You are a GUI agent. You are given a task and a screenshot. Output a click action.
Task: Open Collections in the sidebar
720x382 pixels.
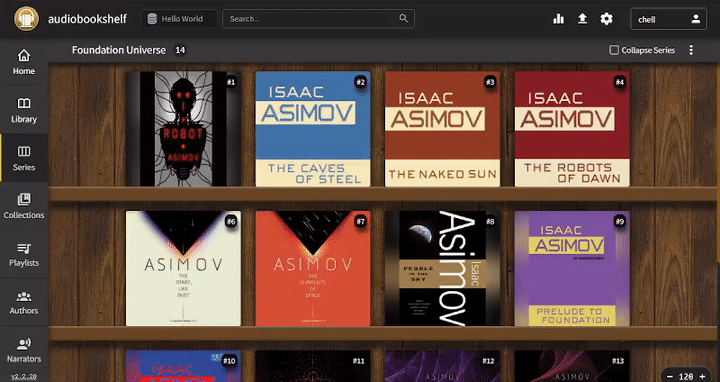point(24,206)
